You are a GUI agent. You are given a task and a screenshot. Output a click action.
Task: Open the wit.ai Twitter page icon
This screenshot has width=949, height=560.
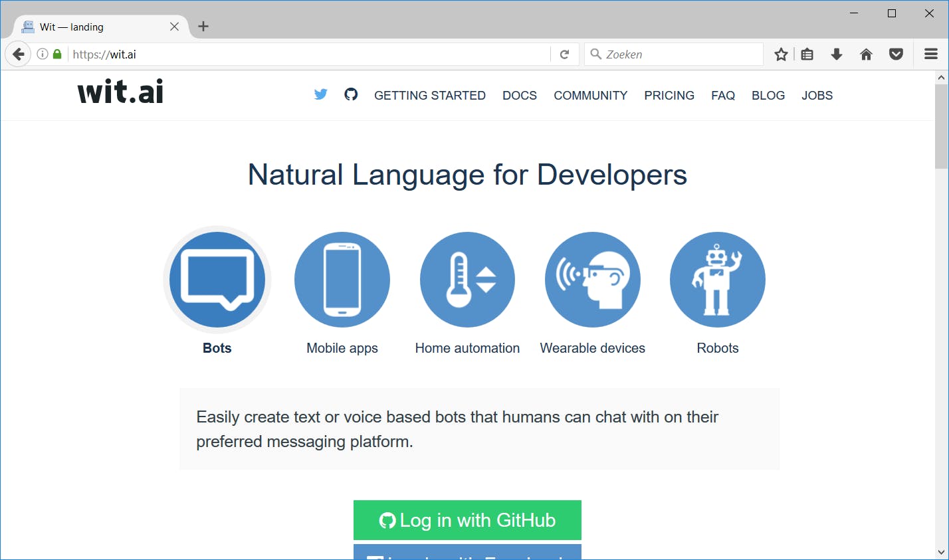tap(320, 94)
